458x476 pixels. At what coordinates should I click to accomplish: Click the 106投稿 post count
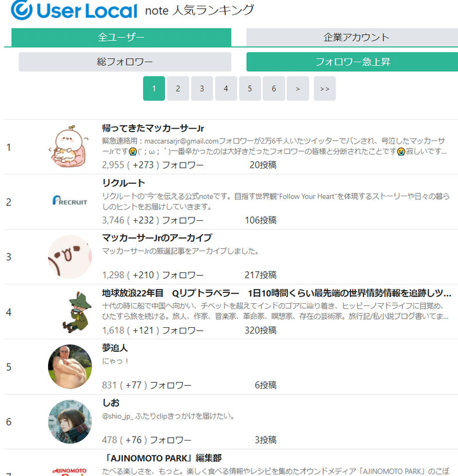260,220
